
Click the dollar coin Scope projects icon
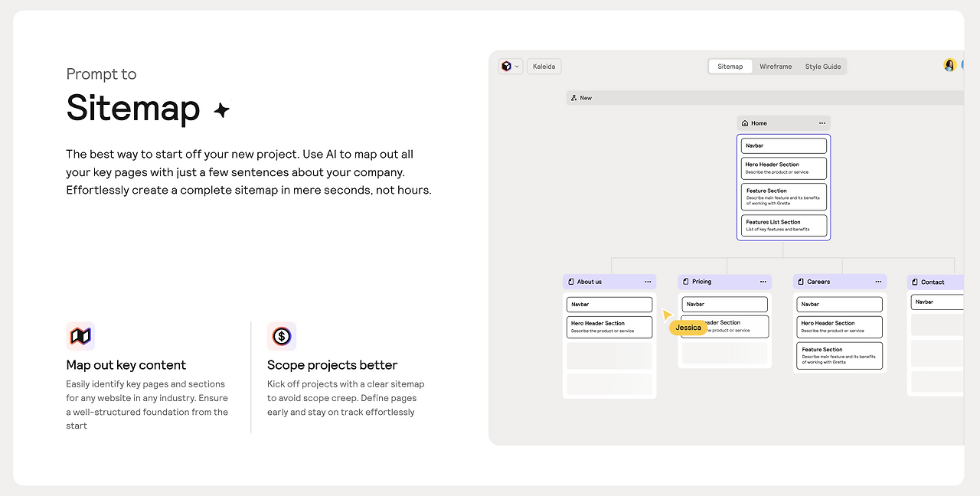point(282,336)
